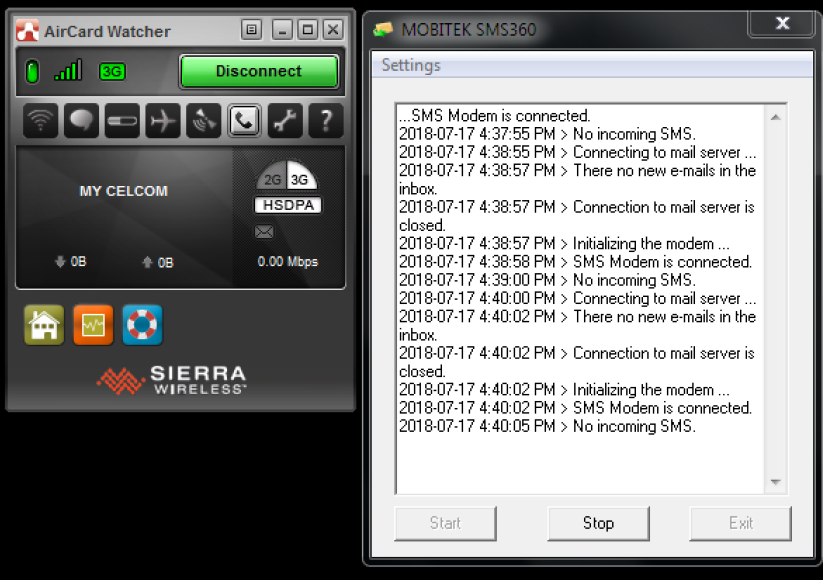Screen dimensions: 823x580
Task: Click the question mark help icon
Action: (325, 121)
